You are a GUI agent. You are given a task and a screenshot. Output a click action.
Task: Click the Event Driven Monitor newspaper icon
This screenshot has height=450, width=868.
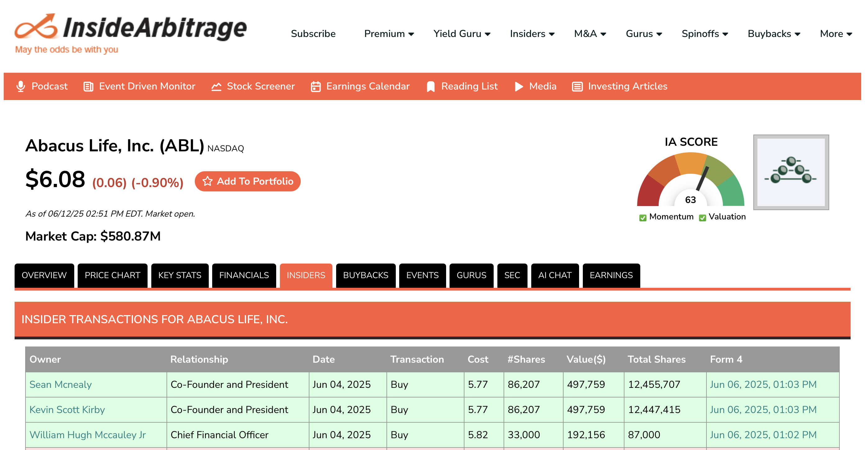pyautogui.click(x=88, y=87)
